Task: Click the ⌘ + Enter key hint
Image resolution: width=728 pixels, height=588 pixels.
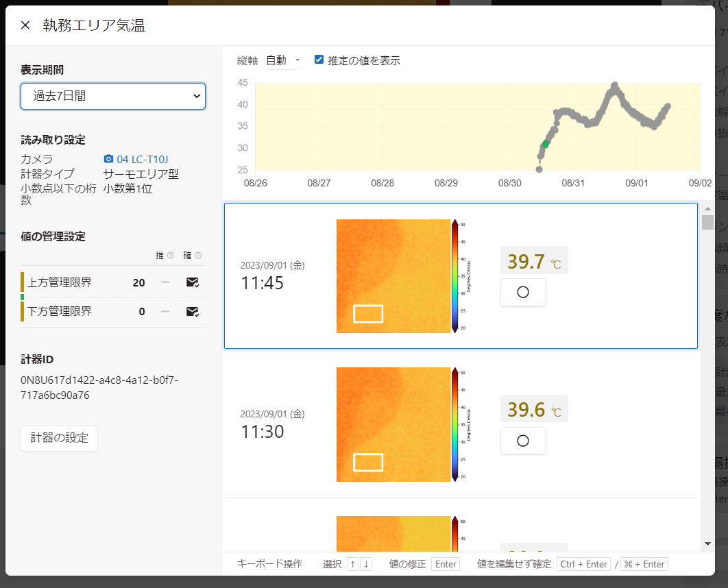Action: (x=644, y=564)
